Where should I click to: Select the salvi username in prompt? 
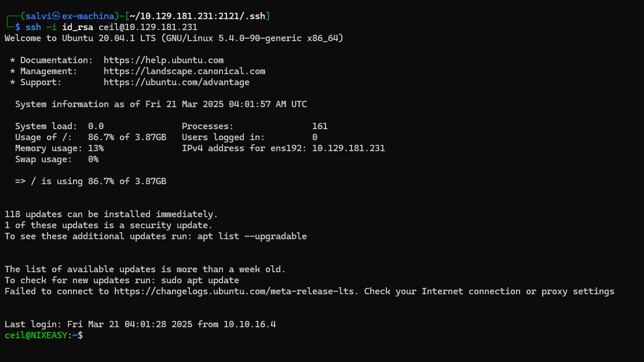[x=39, y=16]
